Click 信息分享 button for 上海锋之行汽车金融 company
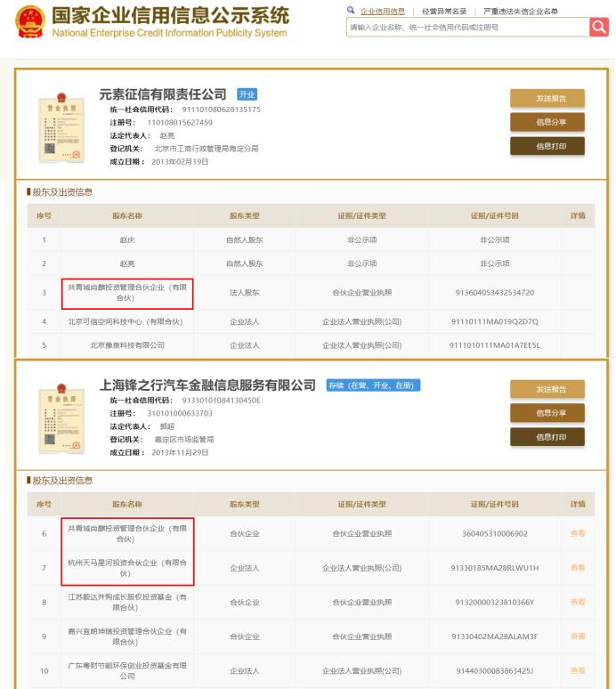The image size is (616, 689). 547,413
